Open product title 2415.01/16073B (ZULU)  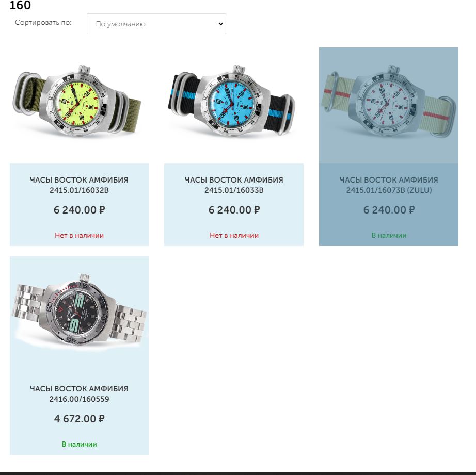[x=389, y=185]
